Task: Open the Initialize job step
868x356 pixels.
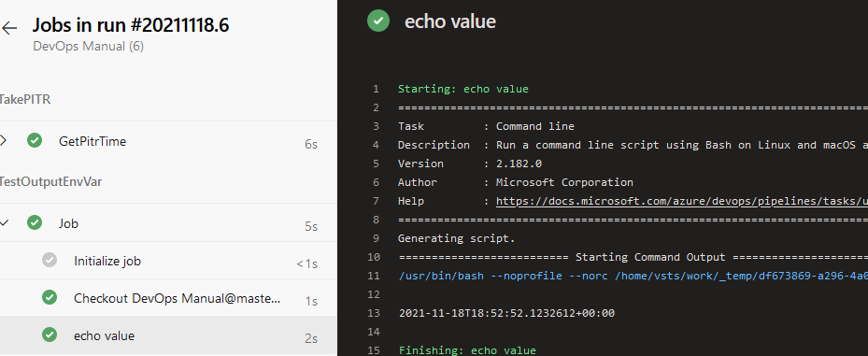Action: coord(168,261)
